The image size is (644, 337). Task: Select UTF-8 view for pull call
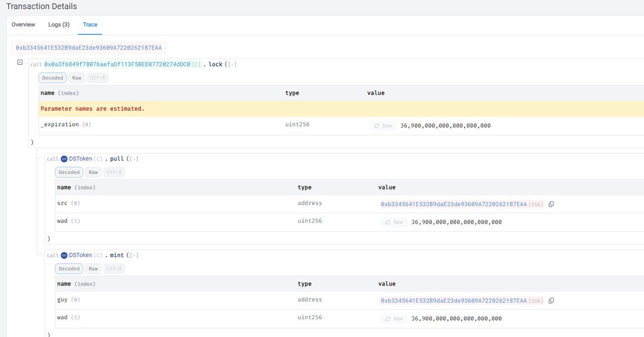point(114,172)
